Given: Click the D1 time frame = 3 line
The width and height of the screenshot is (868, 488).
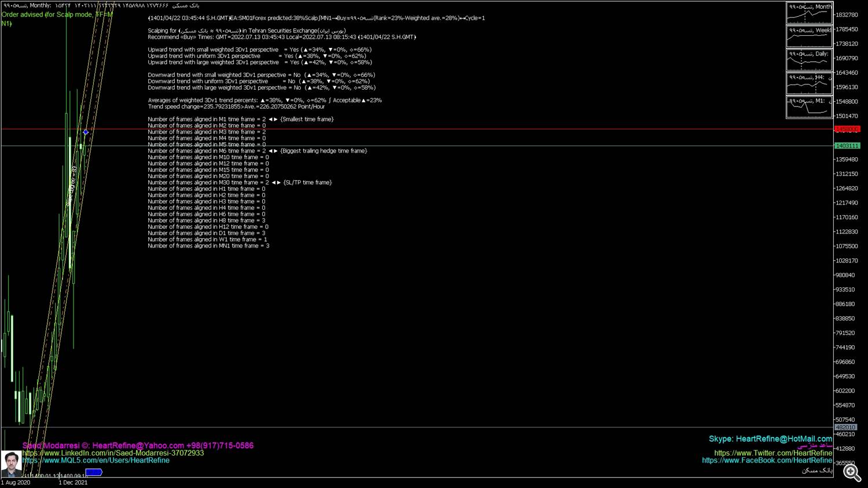Looking at the screenshot, I should tap(207, 234).
